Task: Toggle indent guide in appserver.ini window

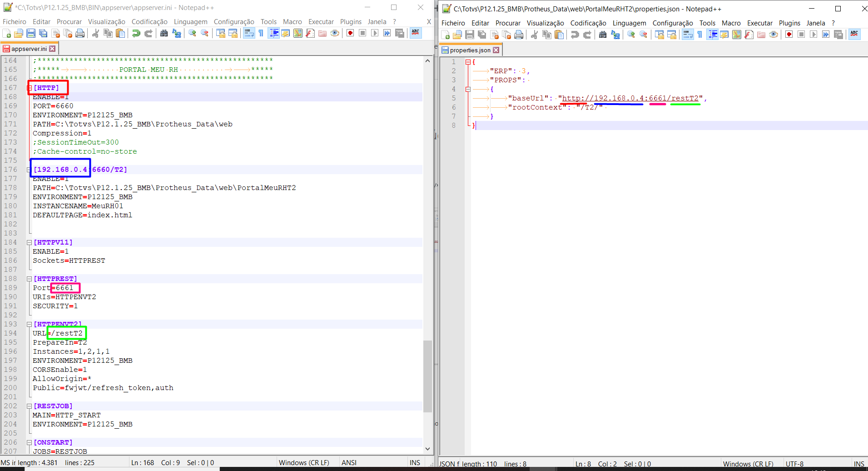Action: pos(273,33)
